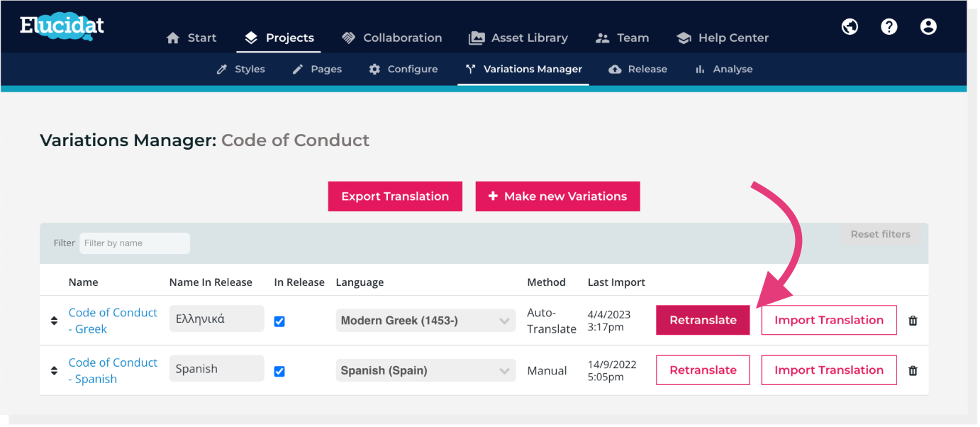Retranslate the Spanish variation
980x427 pixels.
pos(703,370)
